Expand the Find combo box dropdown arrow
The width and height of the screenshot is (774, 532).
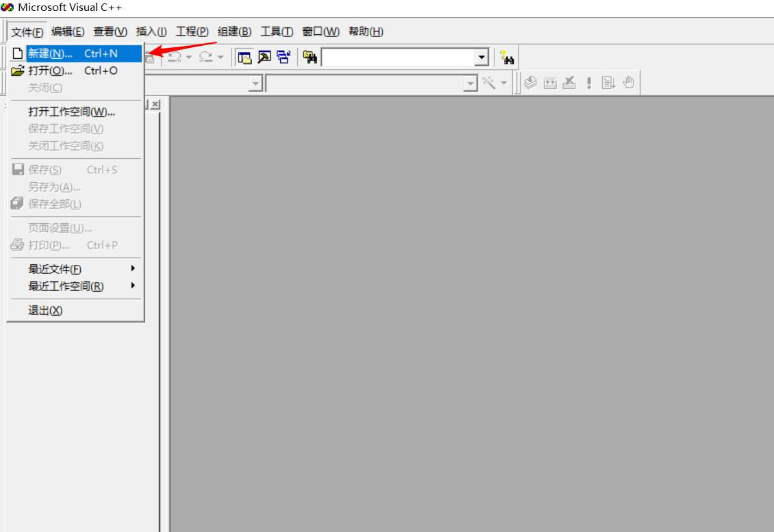(482, 58)
